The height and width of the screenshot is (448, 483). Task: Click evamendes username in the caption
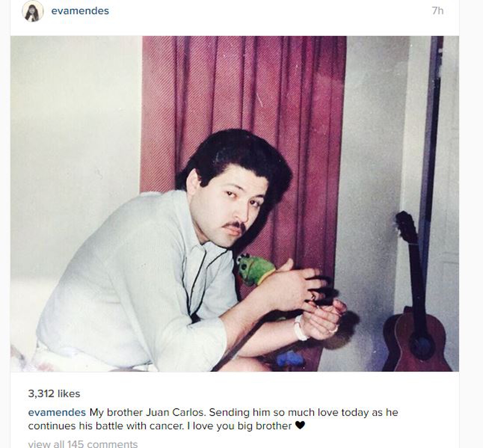tap(57, 412)
